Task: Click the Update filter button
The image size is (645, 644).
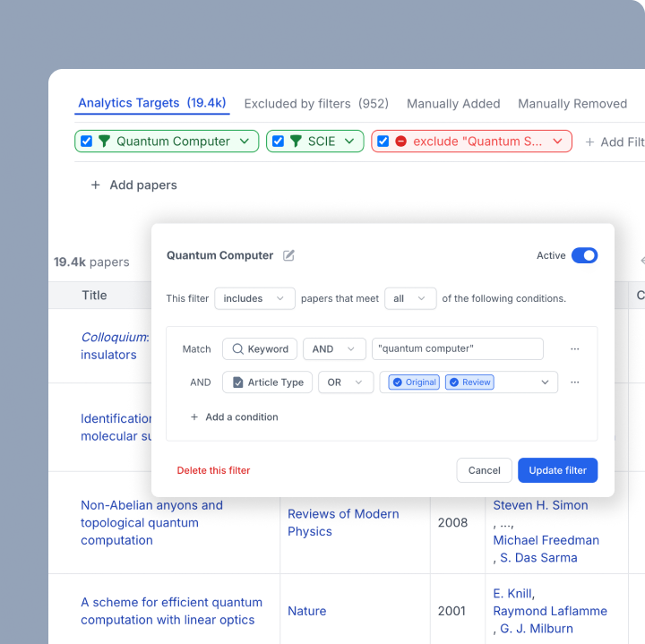Action: 557,470
